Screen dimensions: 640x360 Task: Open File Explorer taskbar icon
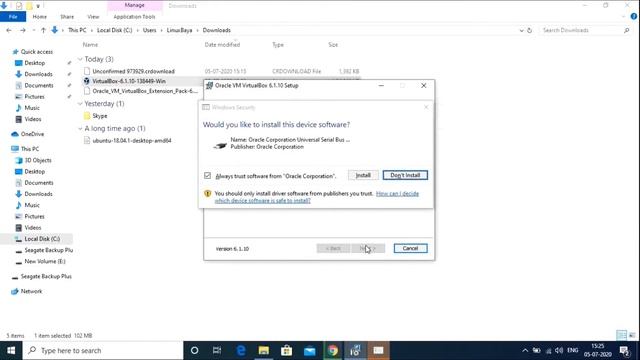[x=264, y=351]
